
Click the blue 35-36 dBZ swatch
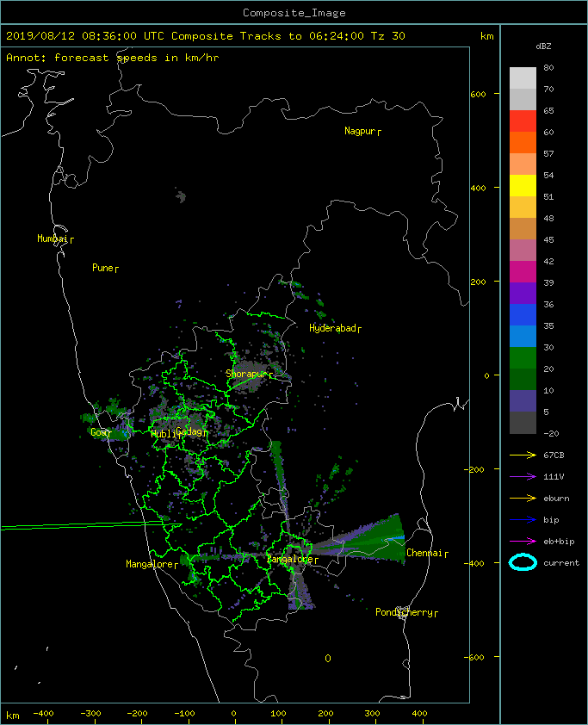tap(523, 314)
